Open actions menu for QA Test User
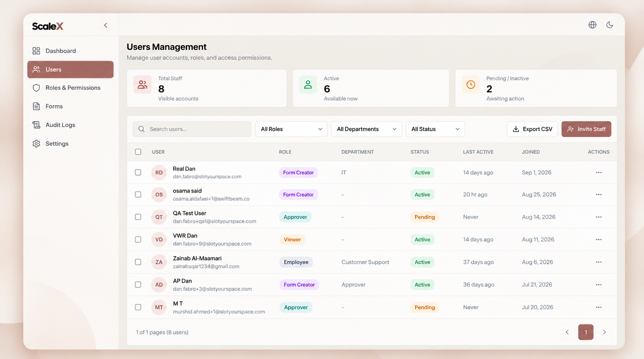This screenshot has height=359, width=644. click(598, 217)
